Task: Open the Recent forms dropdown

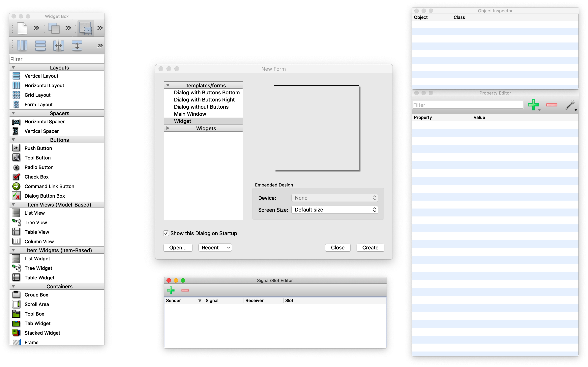Action: [215, 248]
